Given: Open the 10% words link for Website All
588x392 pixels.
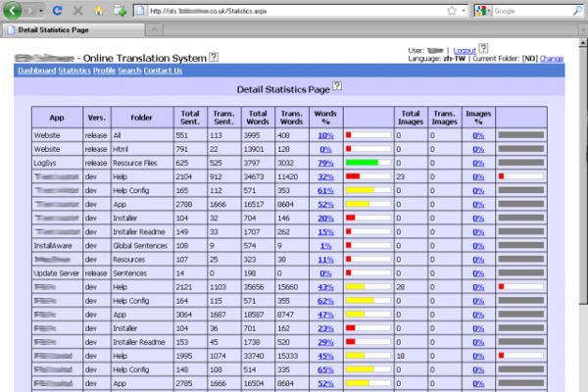Looking at the screenshot, I should point(325,135).
